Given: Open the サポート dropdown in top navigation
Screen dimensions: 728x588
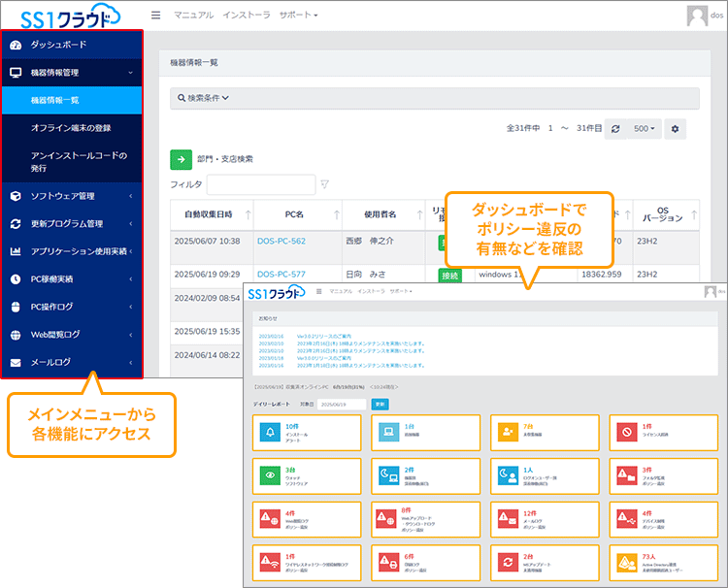Looking at the screenshot, I should [298, 16].
